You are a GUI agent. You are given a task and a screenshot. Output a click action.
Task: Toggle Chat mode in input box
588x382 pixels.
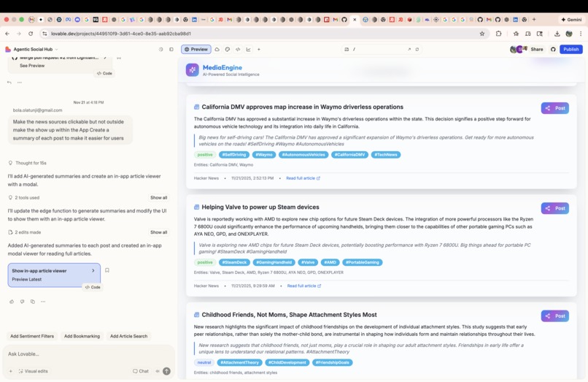[x=141, y=371]
